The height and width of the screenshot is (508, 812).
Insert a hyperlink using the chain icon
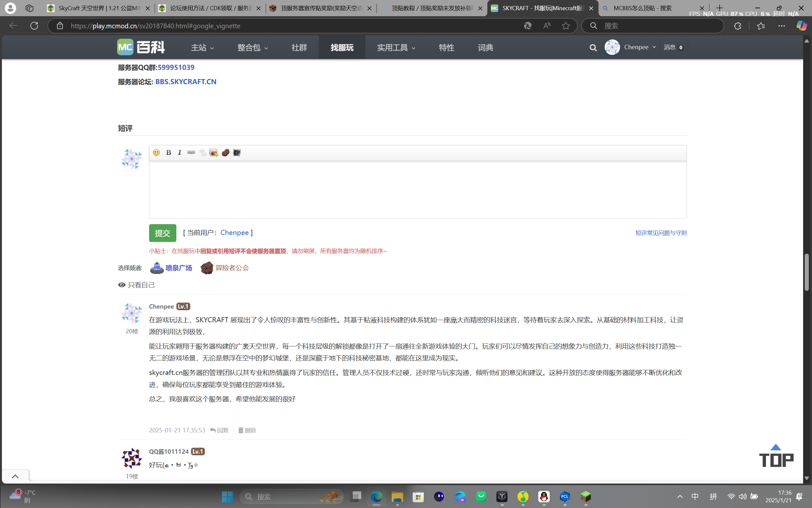coord(191,152)
